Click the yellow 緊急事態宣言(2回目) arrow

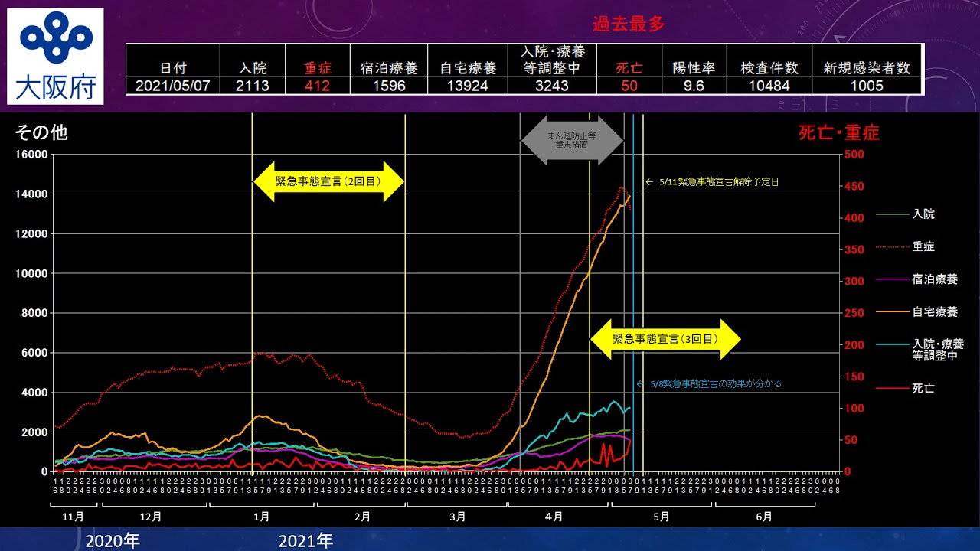[x=328, y=182]
